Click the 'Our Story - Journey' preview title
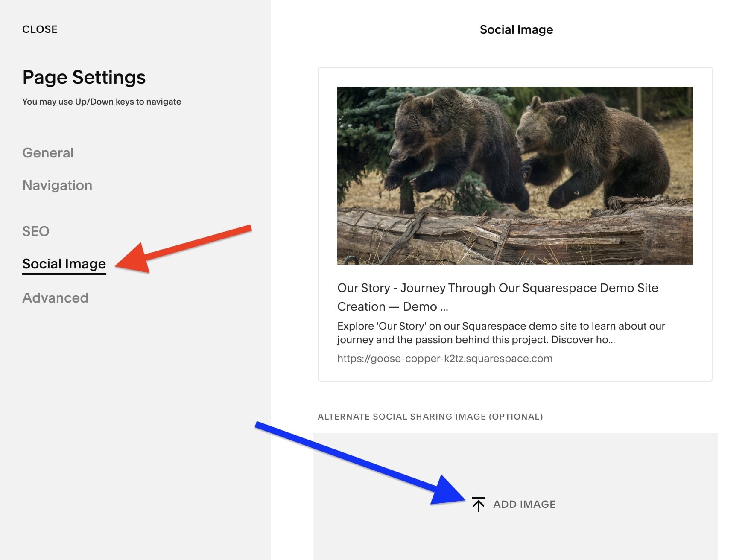754x560 pixels. click(498, 297)
